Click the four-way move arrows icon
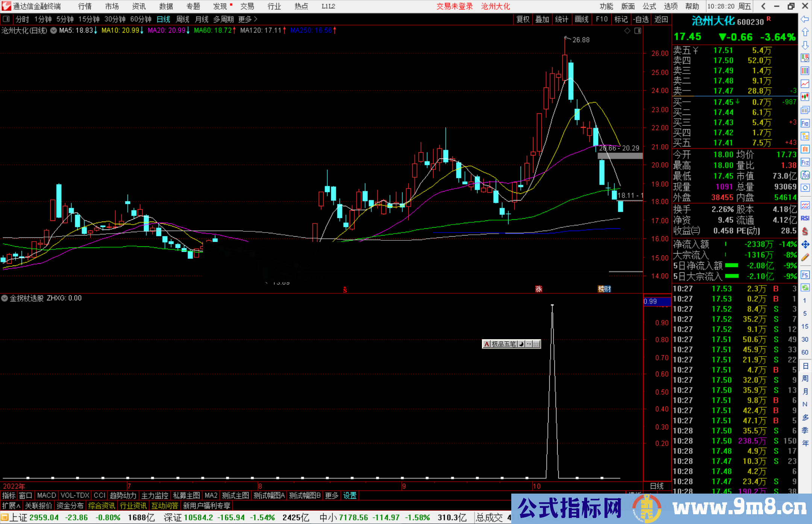Image resolution: width=812 pixels, height=524 pixels. (805, 245)
